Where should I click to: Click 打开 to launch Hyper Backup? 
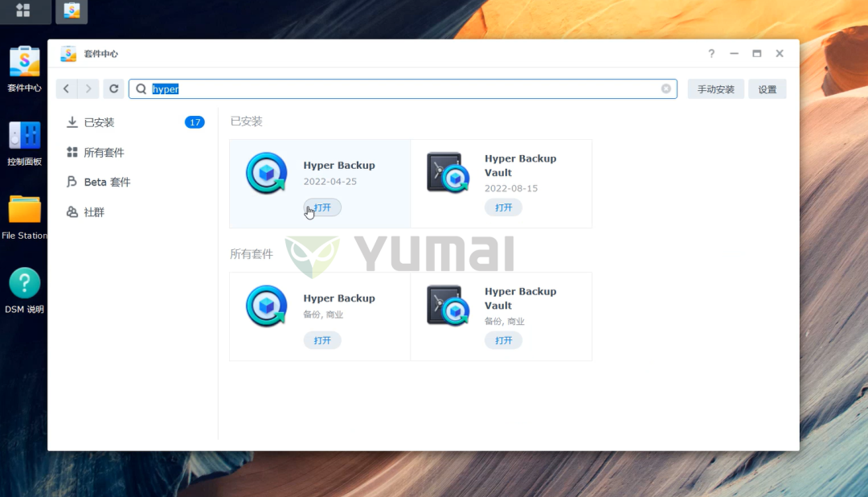pos(322,207)
